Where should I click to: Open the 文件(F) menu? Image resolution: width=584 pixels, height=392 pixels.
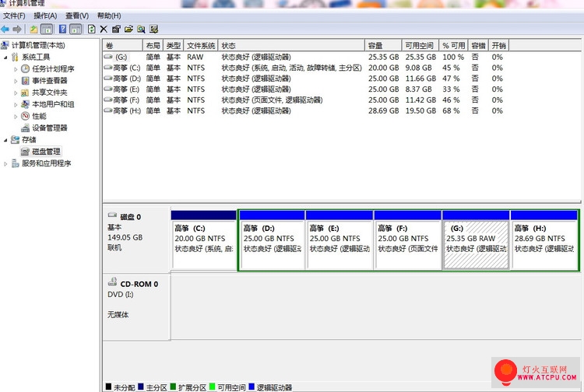(14, 16)
